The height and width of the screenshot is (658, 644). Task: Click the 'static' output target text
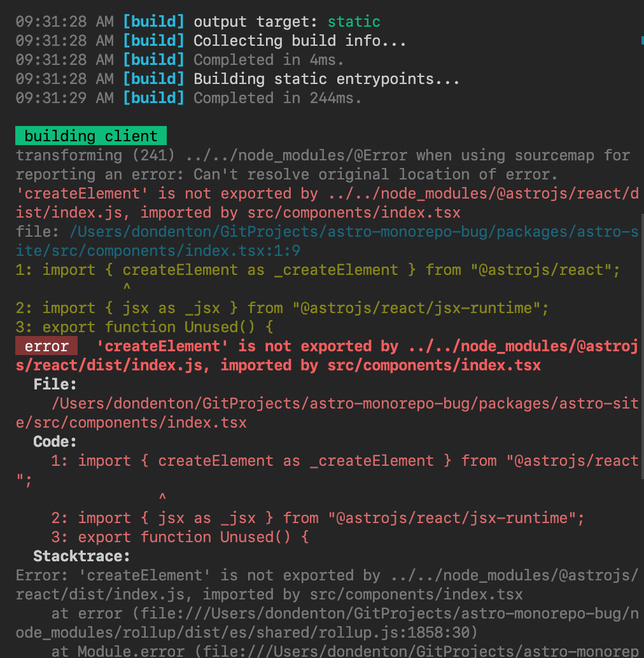354,21
